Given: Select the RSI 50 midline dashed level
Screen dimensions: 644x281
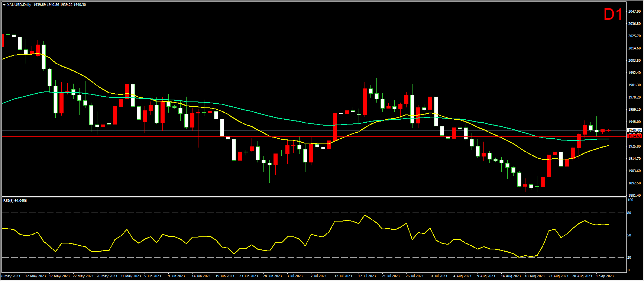Looking at the screenshot, I should coord(313,235).
